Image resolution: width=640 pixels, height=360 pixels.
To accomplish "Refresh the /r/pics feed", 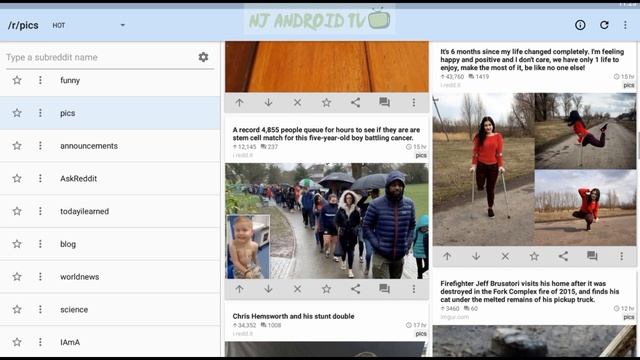I will (604, 25).
